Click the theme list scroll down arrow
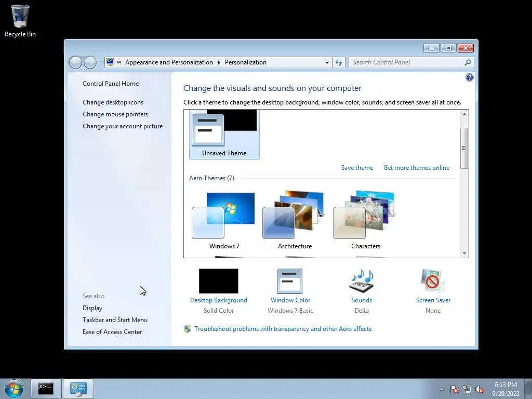Image resolution: width=532 pixels, height=399 pixels. tap(464, 254)
